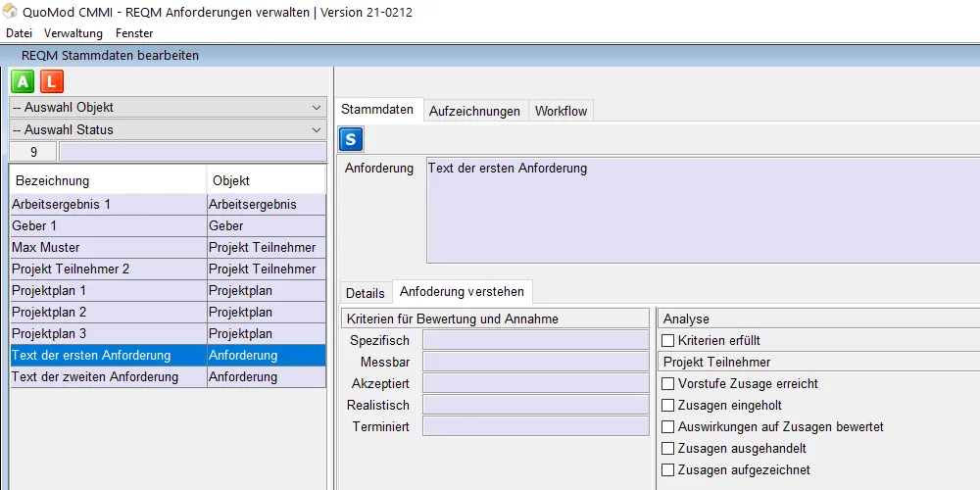Switch to the Aufzeichnungen tab

coord(474,111)
